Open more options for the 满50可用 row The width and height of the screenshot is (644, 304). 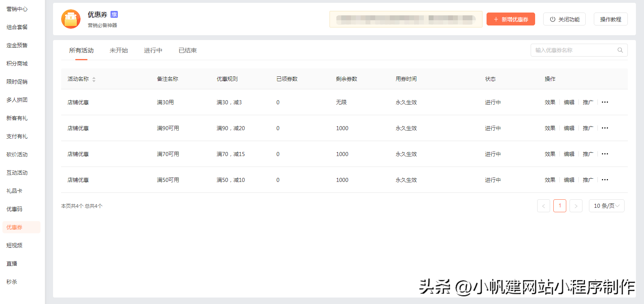(x=605, y=180)
